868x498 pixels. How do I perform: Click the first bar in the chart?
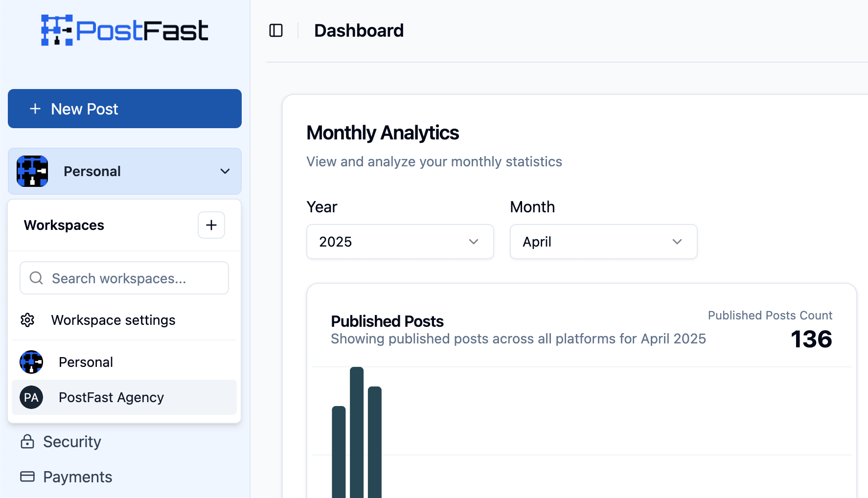pos(339,452)
